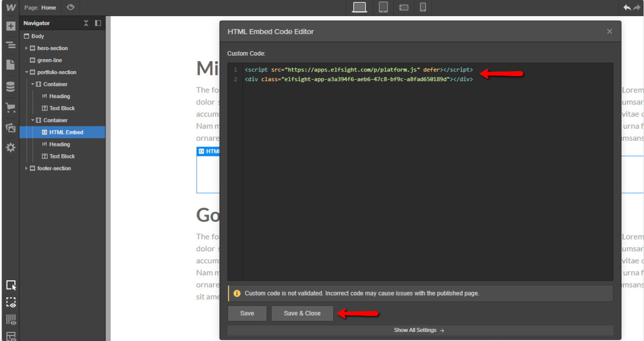Click the Webflow logo

point(10,7)
